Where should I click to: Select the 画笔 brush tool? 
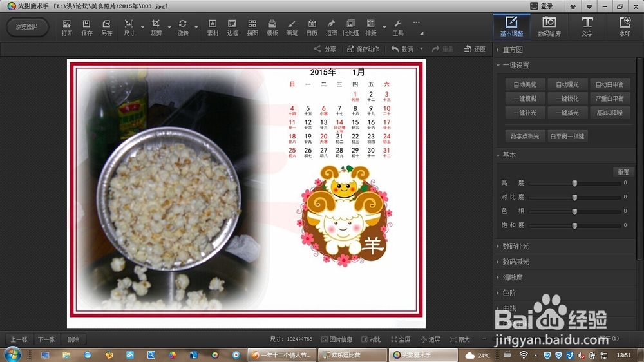click(292, 28)
